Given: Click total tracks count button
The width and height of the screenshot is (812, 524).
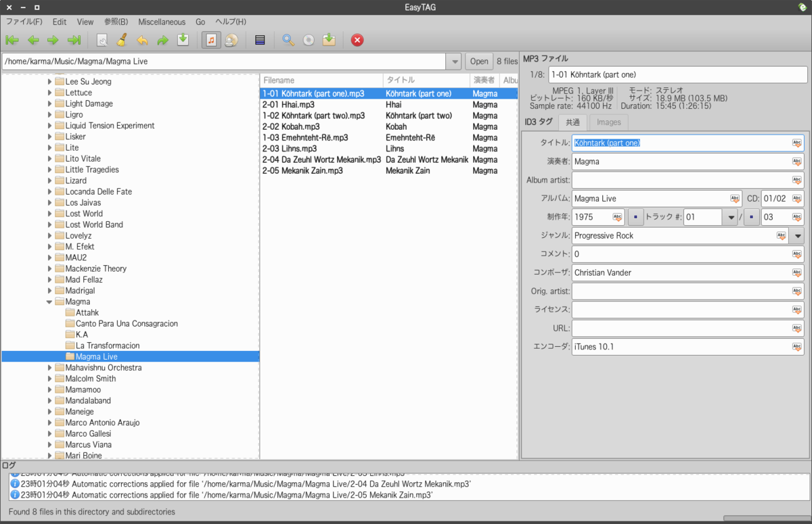Looking at the screenshot, I should [x=751, y=217].
